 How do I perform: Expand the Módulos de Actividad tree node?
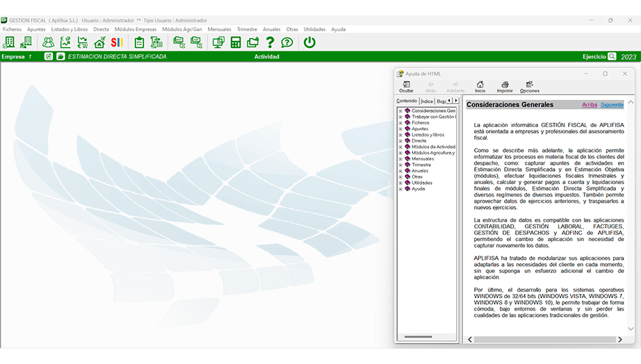400,147
